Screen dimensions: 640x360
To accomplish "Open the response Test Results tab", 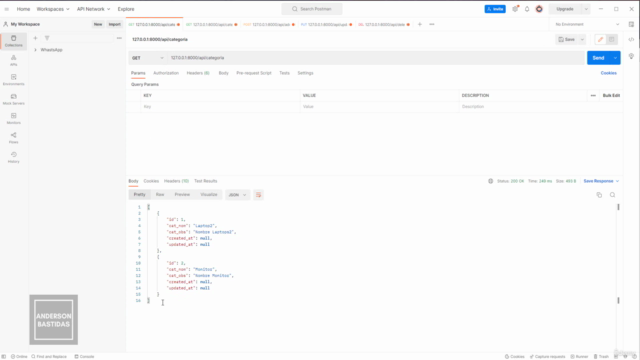I will (x=206, y=181).
